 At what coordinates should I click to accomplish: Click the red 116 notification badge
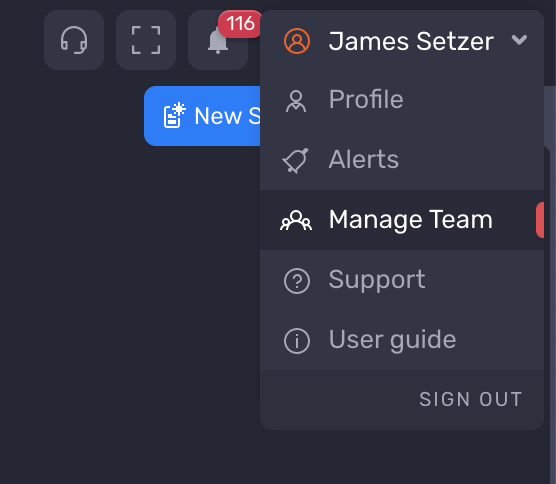pyautogui.click(x=240, y=24)
